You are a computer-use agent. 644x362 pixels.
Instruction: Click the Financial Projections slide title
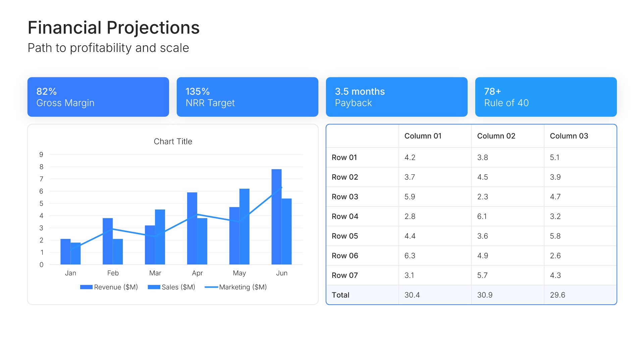(113, 27)
